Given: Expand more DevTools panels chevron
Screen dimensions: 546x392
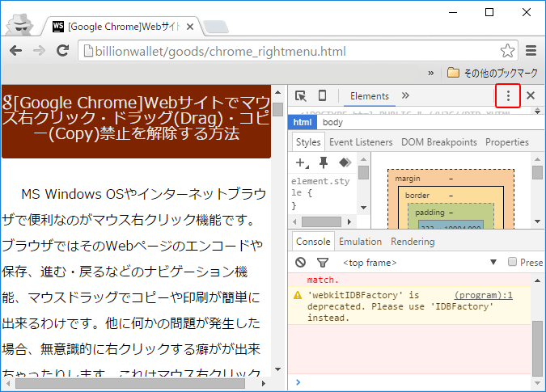Looking at the screenshot, I should [x=405, y=95].
